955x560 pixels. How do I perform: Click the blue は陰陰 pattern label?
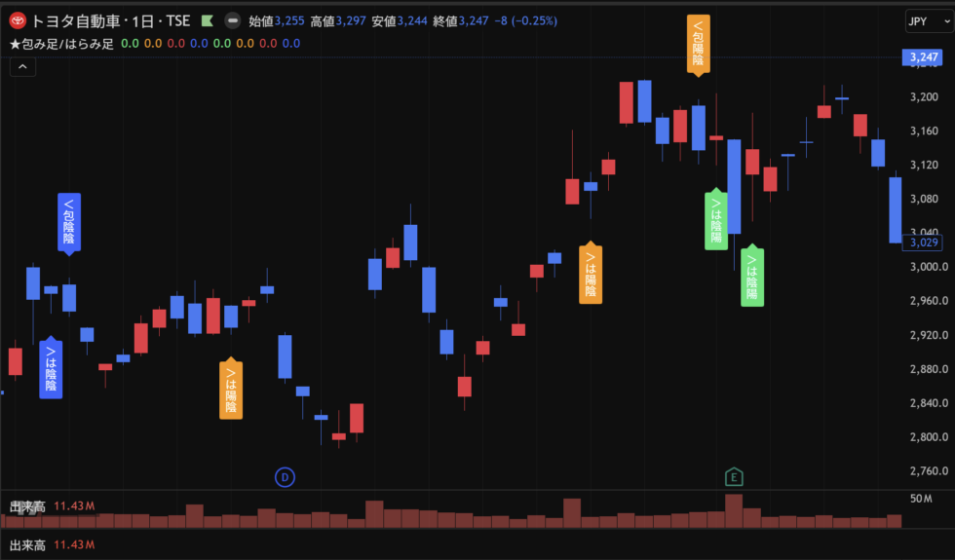point(51,369)
